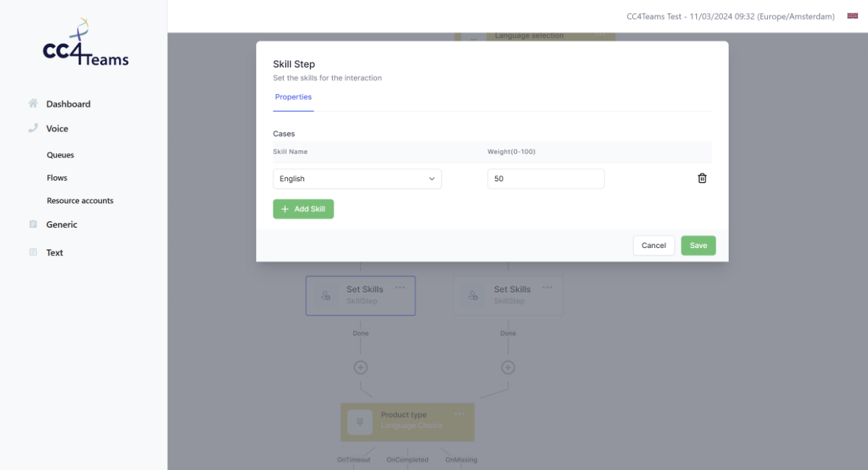The height and width of the screenshot is (470, 868).
Task: Click the Generic clipboard icon in sidebar
Action: point(33,224)
